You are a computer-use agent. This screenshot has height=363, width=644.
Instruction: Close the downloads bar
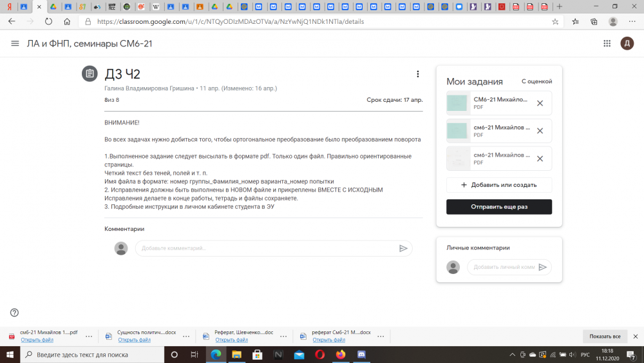636,337
